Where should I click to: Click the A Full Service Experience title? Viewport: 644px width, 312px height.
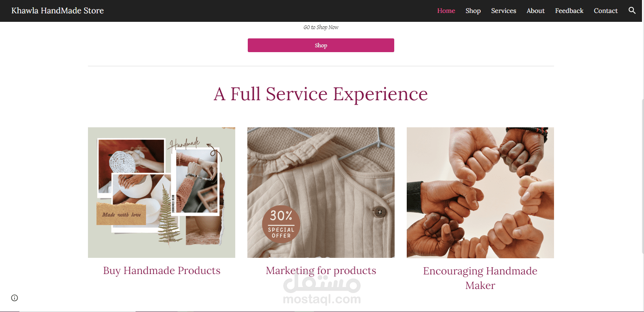pyautogui.click(x=321, y=94)
